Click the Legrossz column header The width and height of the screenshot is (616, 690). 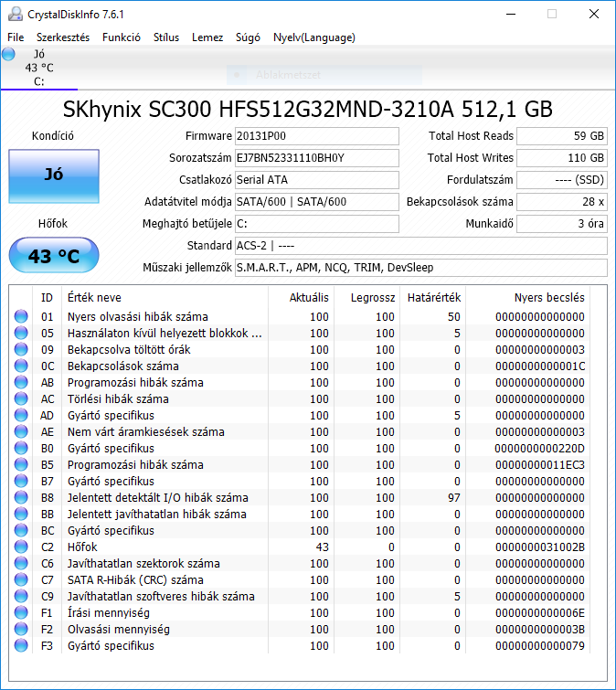coord(367,297)
